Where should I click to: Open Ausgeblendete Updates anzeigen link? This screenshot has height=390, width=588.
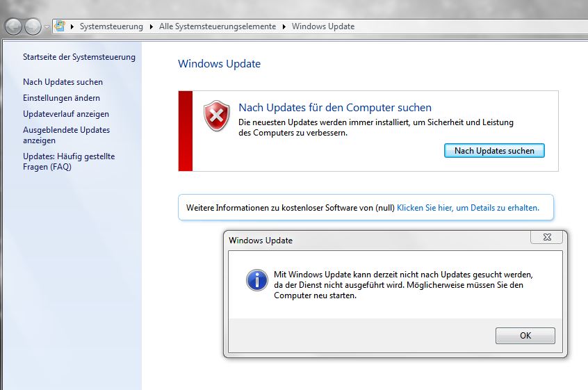[x=66, y=135]
